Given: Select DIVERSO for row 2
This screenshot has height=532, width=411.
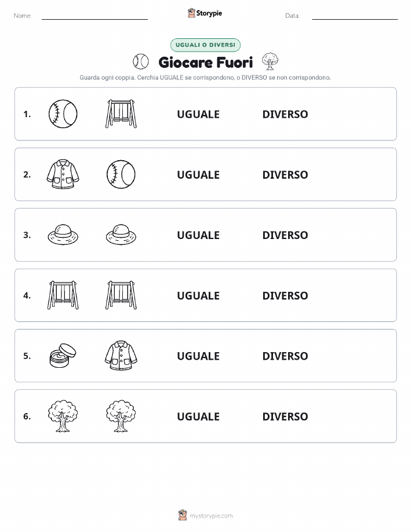Looking at the screenshot, I should click(x=285, y=175).
